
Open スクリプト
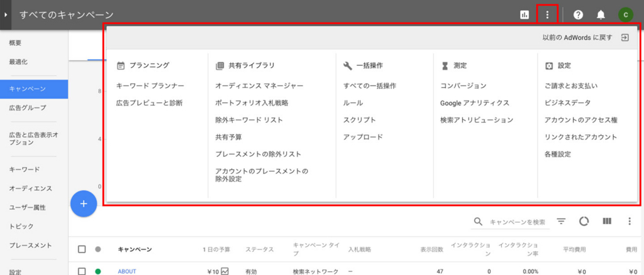click(360, 120)
